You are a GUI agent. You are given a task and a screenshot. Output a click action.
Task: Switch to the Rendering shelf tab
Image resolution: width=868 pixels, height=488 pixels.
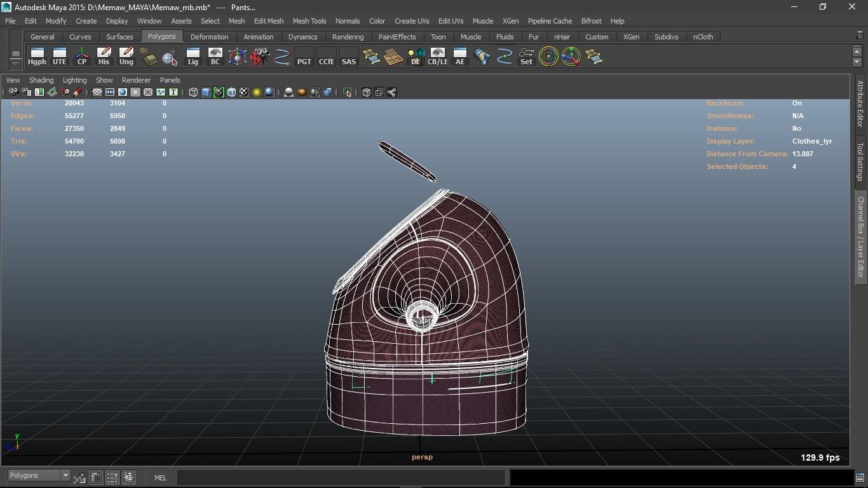[348, 37]
